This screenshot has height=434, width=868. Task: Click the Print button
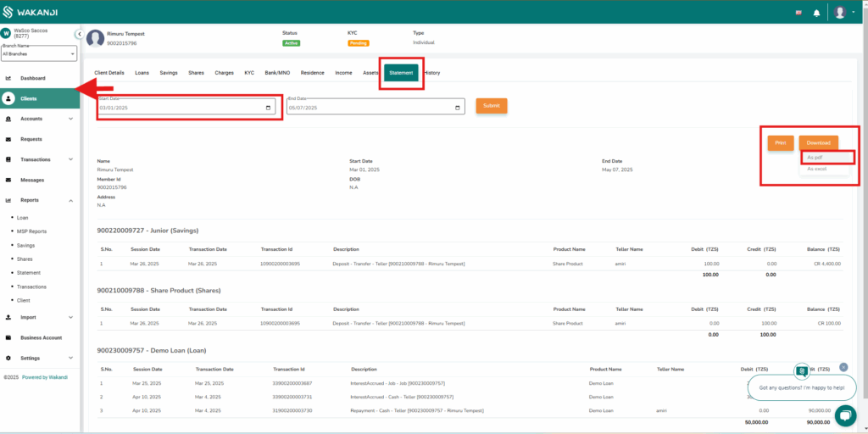pos(781,142)
